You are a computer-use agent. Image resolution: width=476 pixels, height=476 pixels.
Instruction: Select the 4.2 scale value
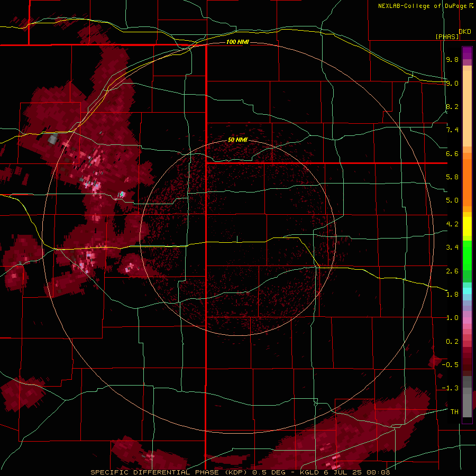(x=452, y=224)
